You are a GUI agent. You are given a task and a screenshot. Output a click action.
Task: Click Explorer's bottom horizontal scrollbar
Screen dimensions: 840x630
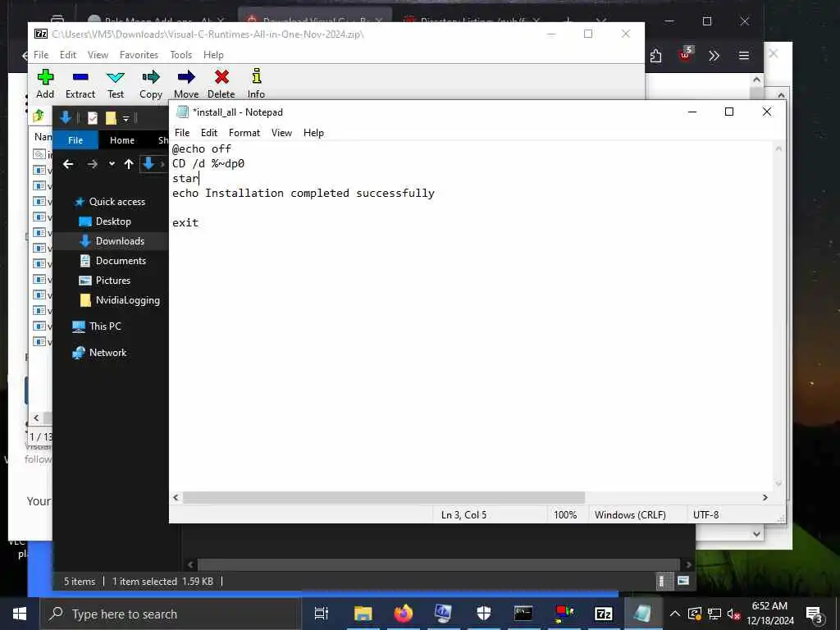438,564
